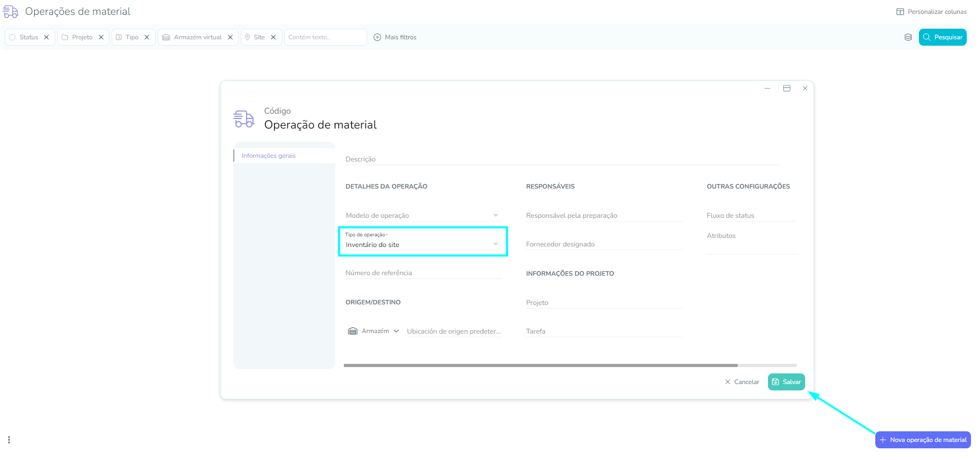Close the Operação de material dialog
This screenshot has width=980, height=460.
coord(805,88)
